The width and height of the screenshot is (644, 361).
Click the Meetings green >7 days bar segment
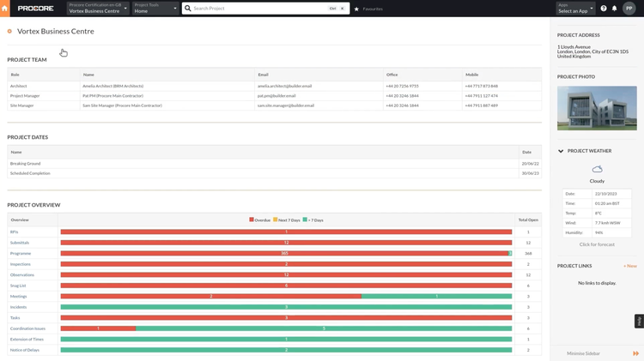(x=436, y=296)
